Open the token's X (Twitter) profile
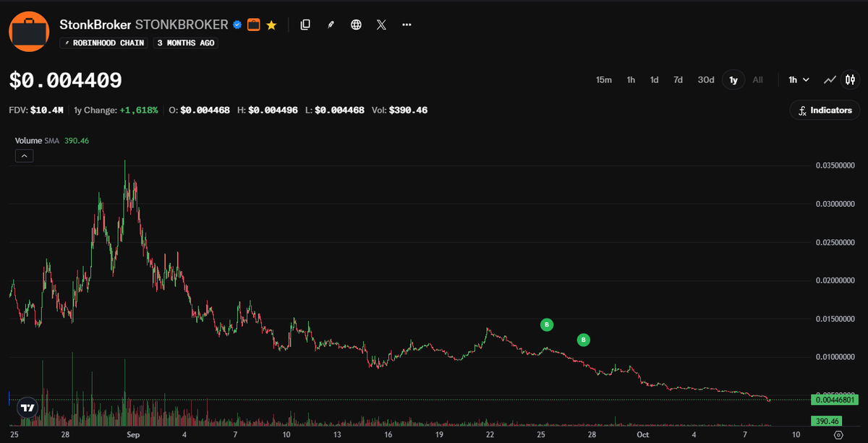 pyautogui.click(x=381, y=25)
